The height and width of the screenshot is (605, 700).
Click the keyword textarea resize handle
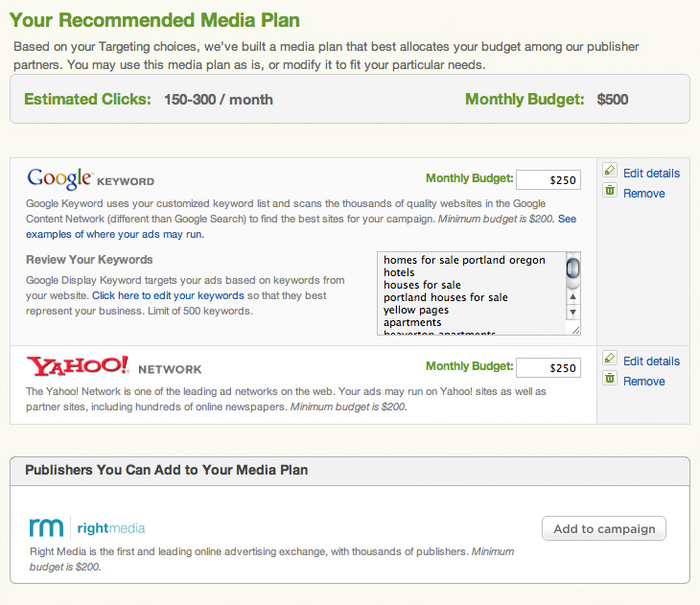click(x=575, y=330)
